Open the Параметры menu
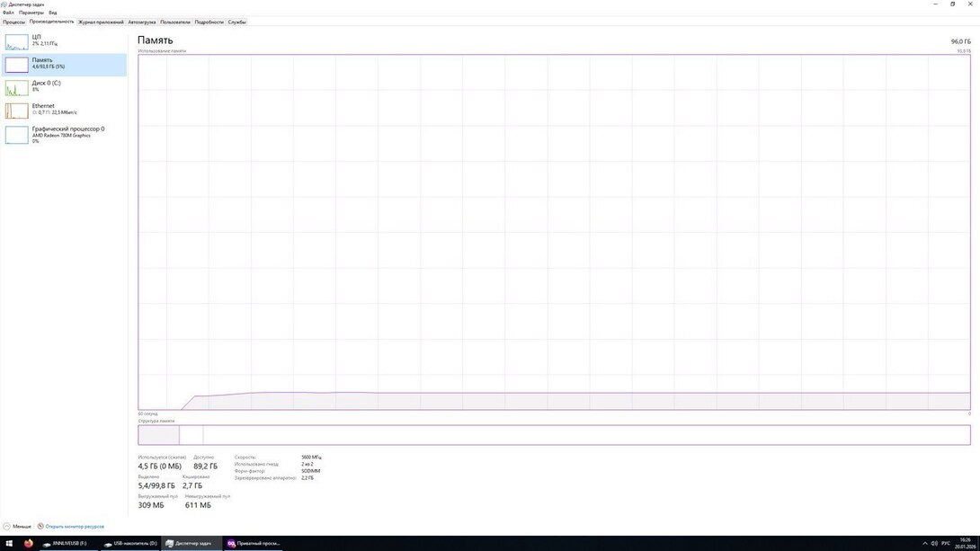 point(31,13)
